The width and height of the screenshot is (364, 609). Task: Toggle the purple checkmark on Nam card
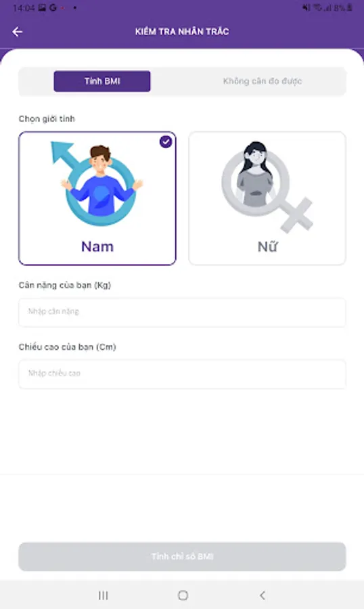(x=166, y=142)
